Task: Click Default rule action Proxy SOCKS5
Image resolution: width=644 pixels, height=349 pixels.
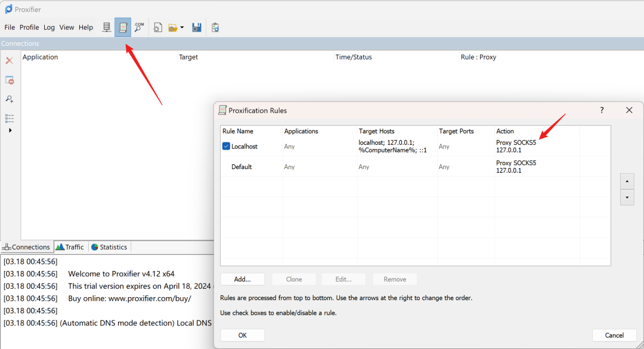Action: tap(516, 167)
